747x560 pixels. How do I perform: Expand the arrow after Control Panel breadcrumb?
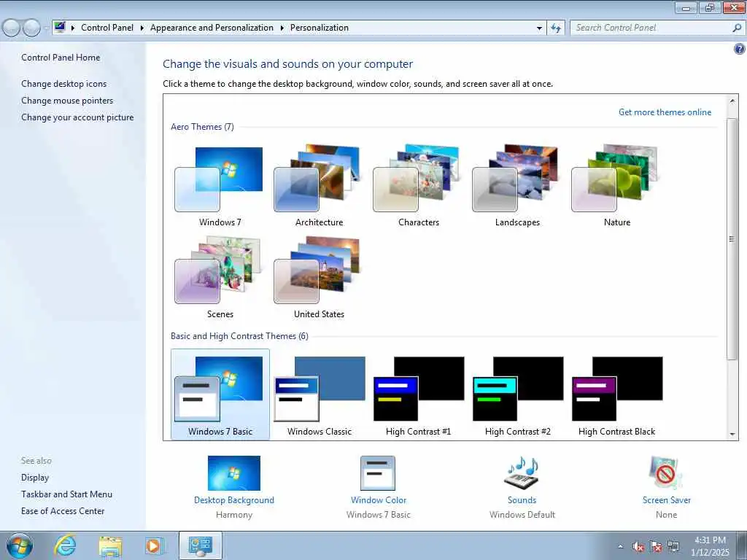(x=142, y=28)
